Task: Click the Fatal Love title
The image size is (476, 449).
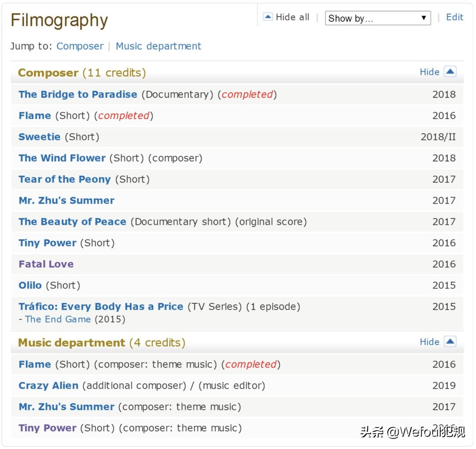Action: 46,264
